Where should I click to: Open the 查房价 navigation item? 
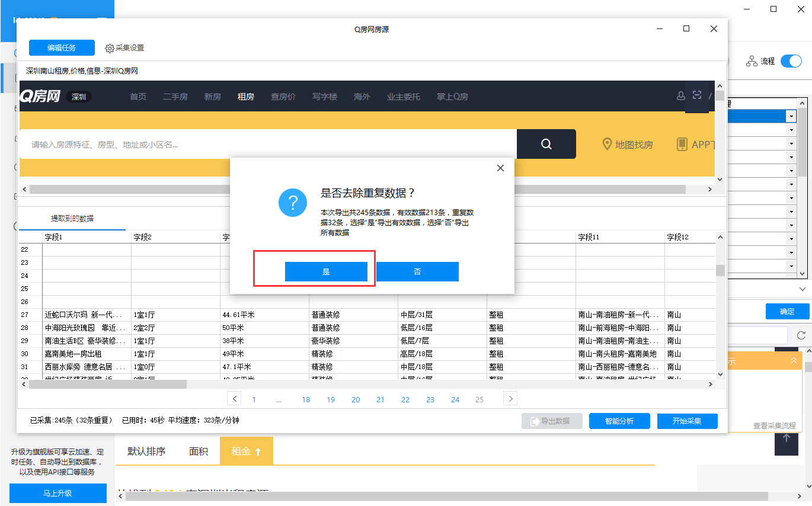pyautogui.click(x=283, y=97)
